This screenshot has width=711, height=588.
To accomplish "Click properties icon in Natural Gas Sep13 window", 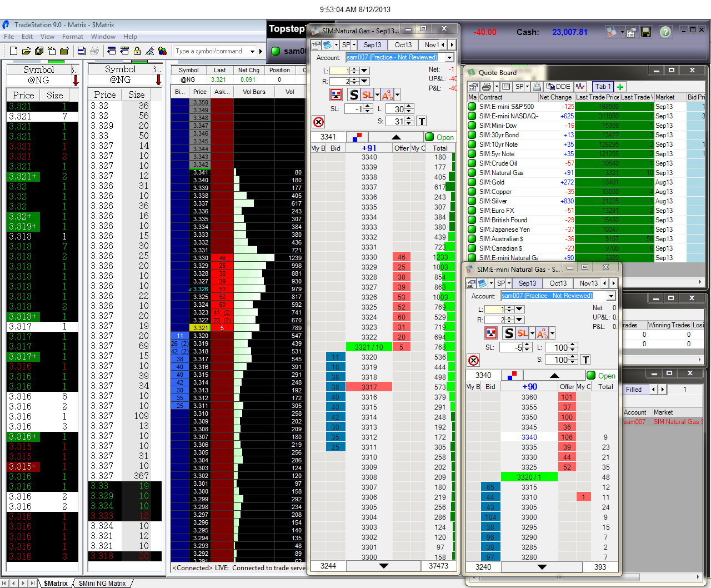I will tap(316, 45).
